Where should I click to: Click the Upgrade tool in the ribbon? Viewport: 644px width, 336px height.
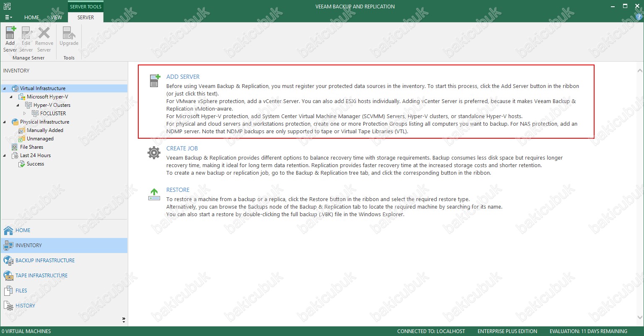coord(69,37)
